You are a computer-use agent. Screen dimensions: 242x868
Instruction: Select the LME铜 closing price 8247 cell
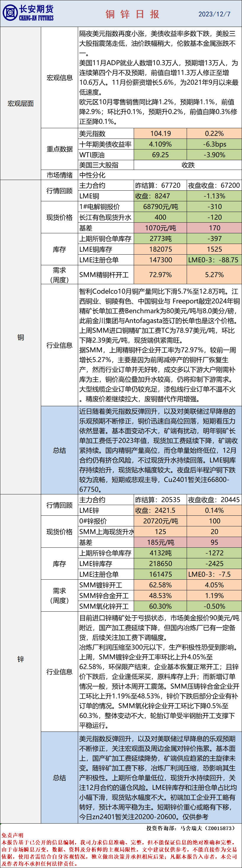coord(160,196)
